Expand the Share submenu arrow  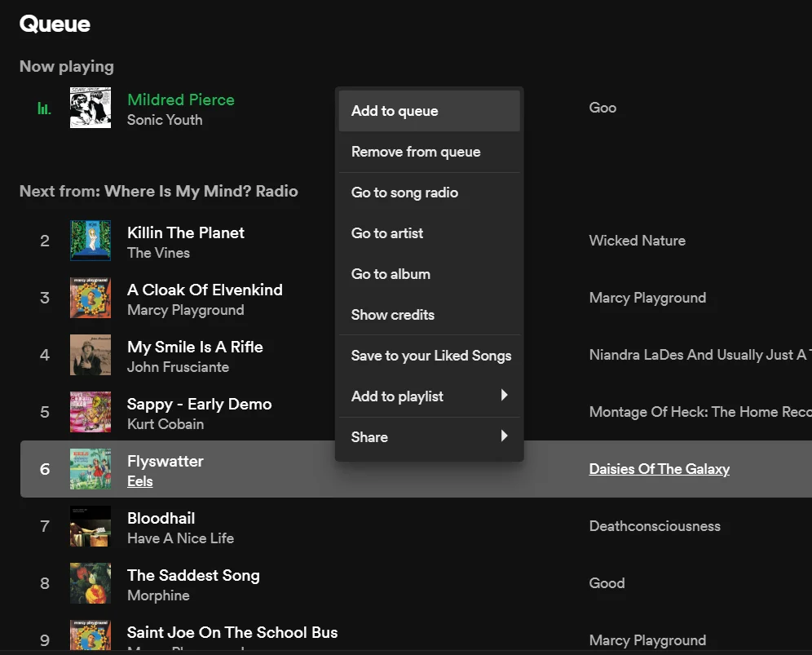click(x=505, y=436)
